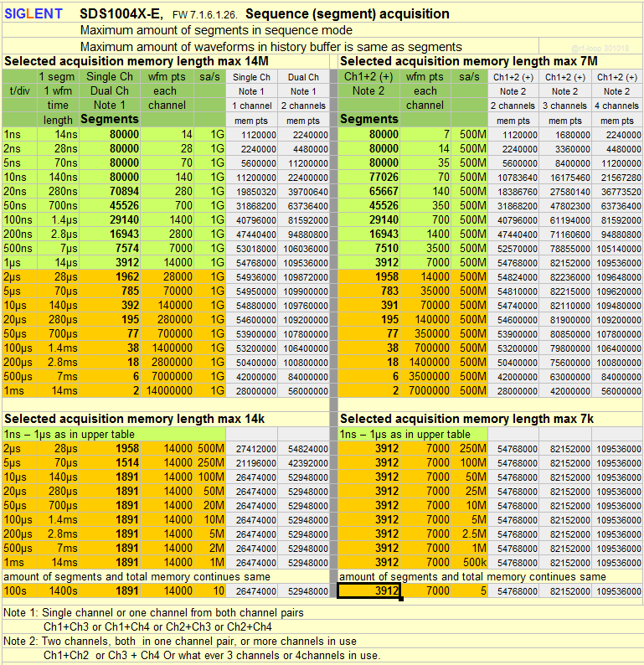Click mem pts value 63000000
This screenshot has width=644, height=665.
(565, 377)
